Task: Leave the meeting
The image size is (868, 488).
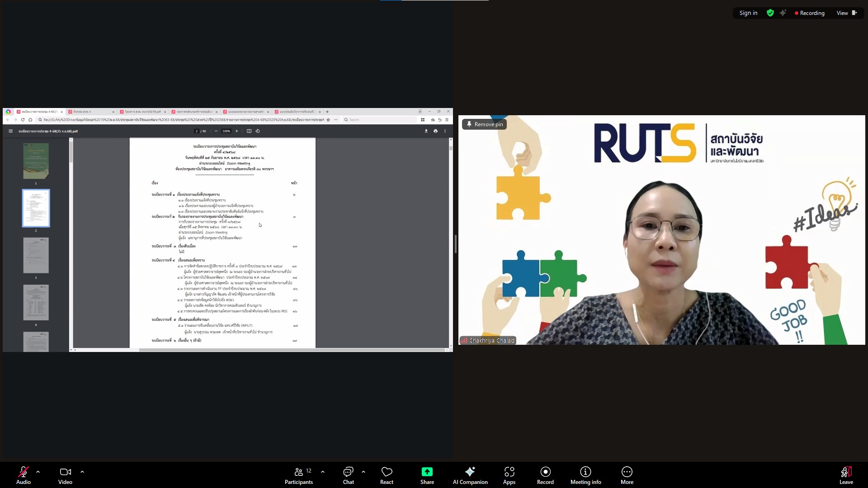Action: click(846, 475)
